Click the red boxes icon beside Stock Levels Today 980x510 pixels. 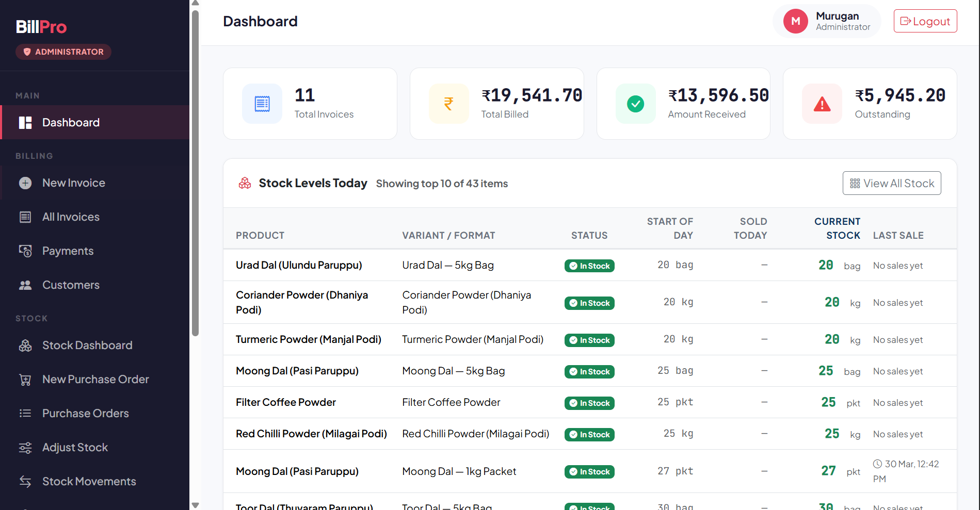tap(245, 183)
